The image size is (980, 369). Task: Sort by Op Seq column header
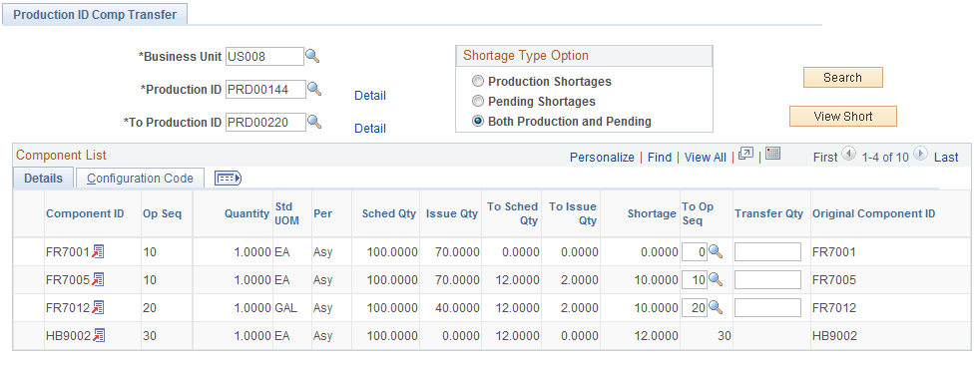click(x=162, y=213)
